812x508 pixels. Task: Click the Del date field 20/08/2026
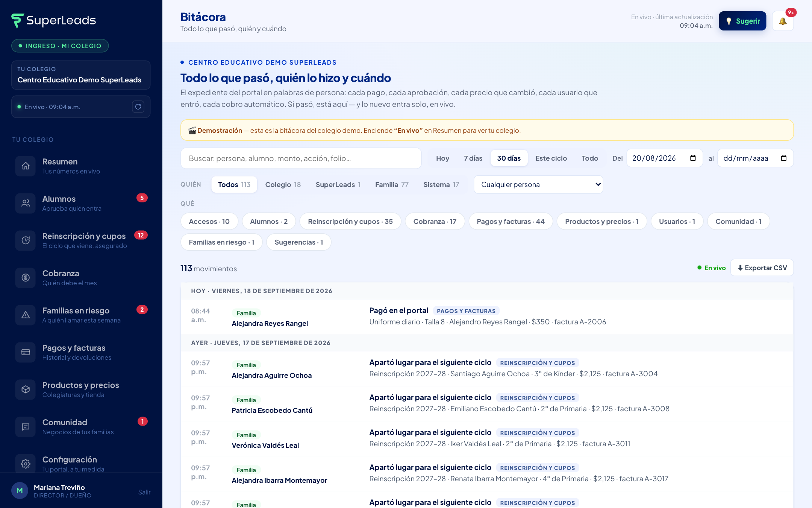tap(664, 158)
